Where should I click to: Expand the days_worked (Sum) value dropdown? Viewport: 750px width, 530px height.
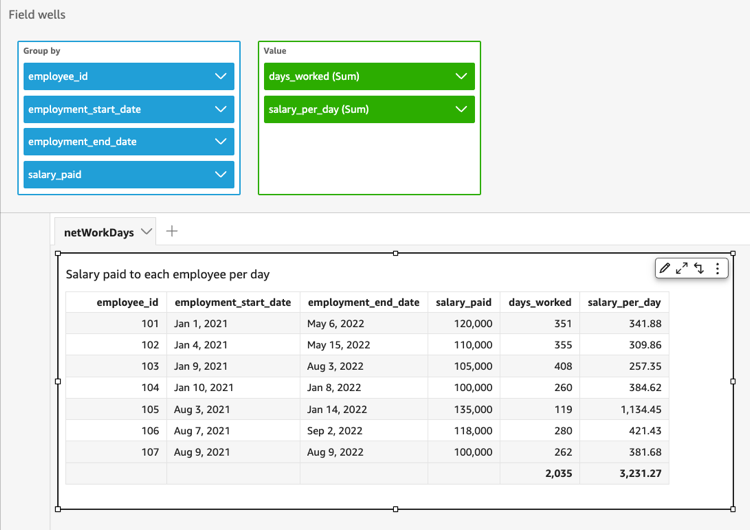pyautogui.click(x=461, y=76)
